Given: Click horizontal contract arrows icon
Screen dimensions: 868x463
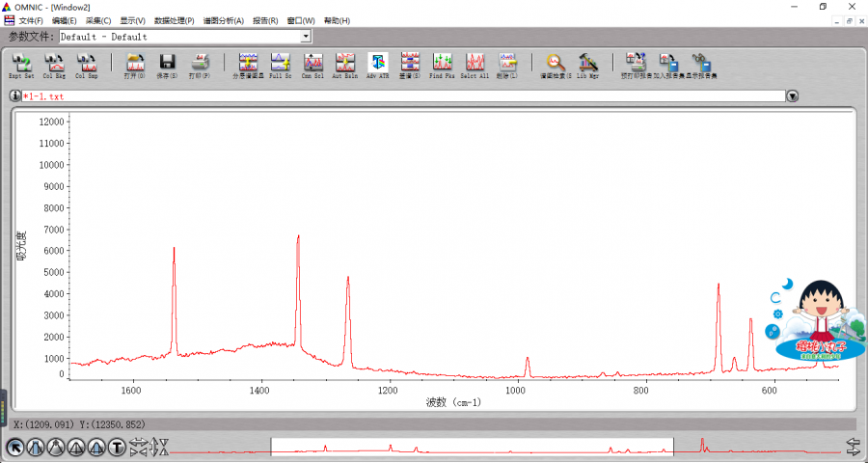Looking at the screenshot, I should click(138, 452).
